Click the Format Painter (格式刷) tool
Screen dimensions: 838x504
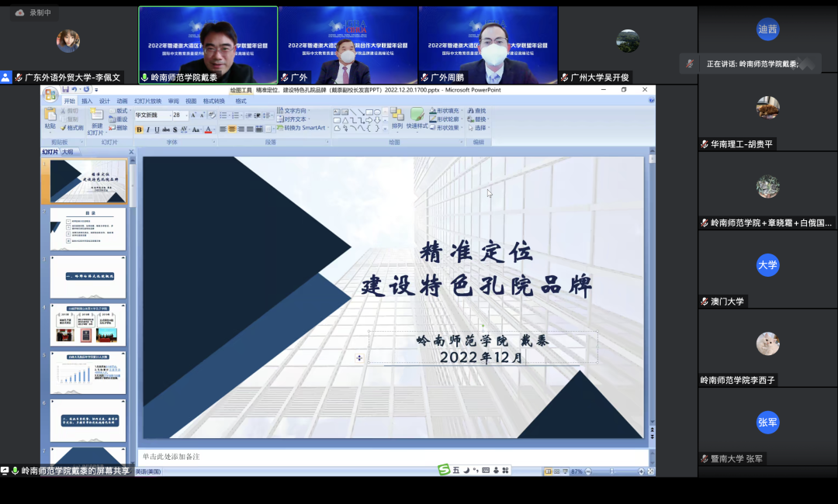click(71, 128)
